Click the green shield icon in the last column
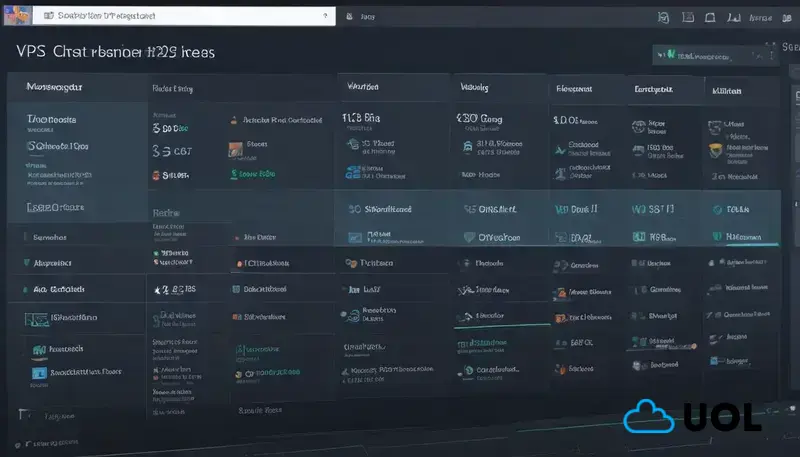This screenshot has height=457, width=800. tap(717, 237)
